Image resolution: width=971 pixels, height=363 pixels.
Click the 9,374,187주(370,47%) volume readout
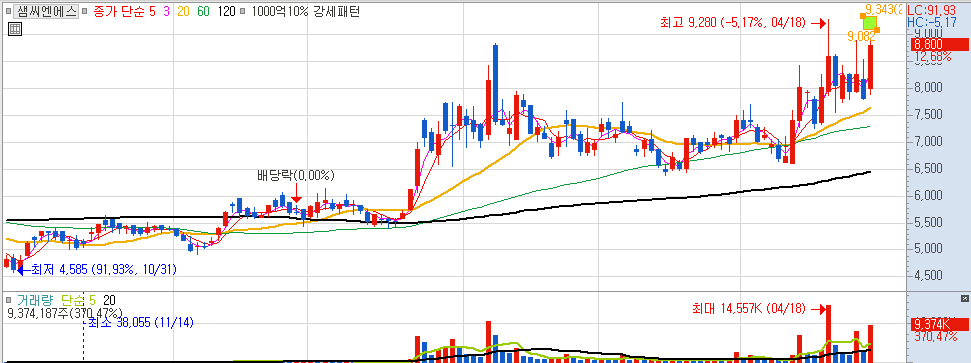tap(64, 313)
